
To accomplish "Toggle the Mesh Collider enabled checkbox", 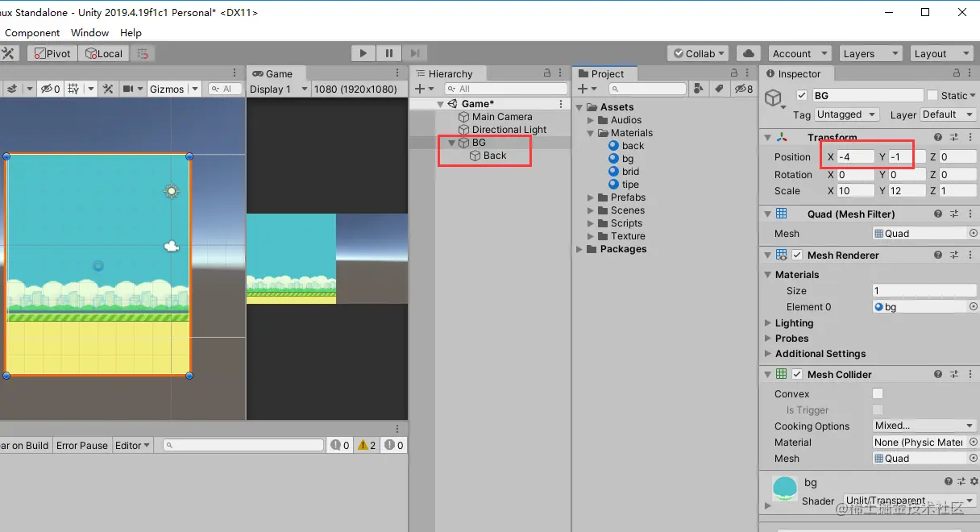I will 798,374.
